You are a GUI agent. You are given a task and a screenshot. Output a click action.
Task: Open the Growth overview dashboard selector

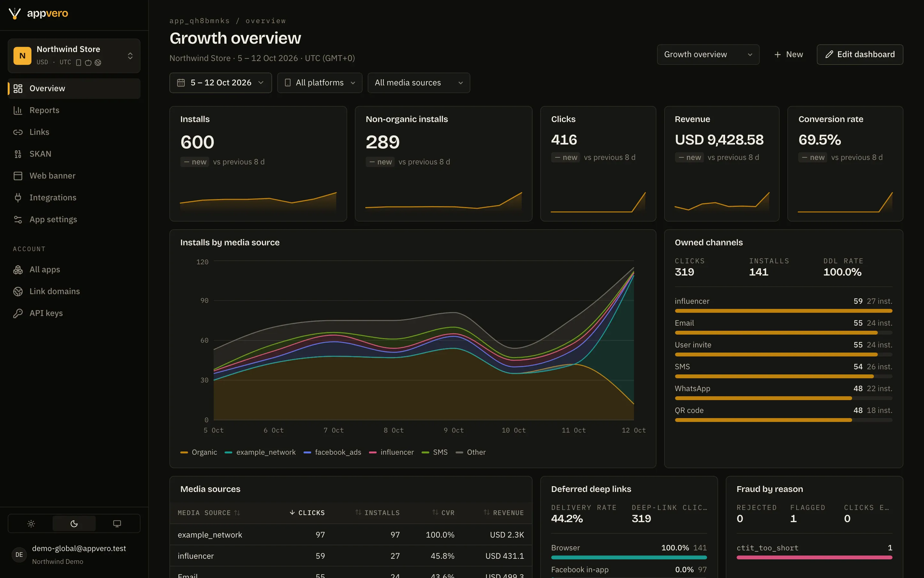[708, 55]
